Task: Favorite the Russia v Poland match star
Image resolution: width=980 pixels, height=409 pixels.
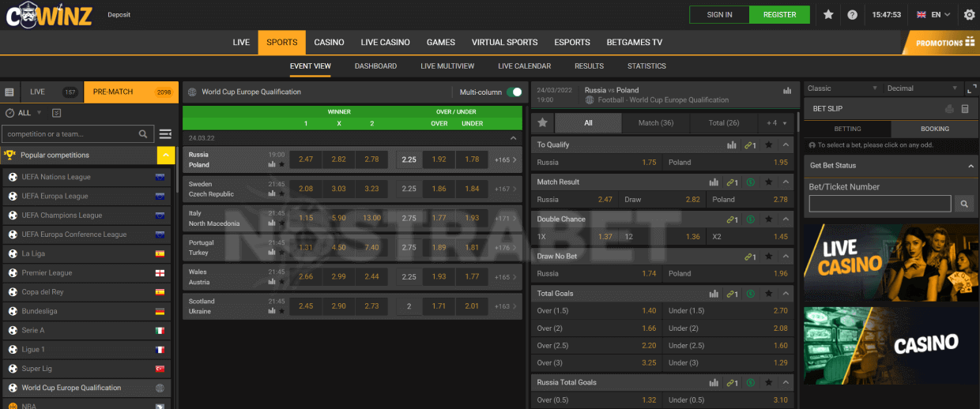Action: tap(281, 165)
